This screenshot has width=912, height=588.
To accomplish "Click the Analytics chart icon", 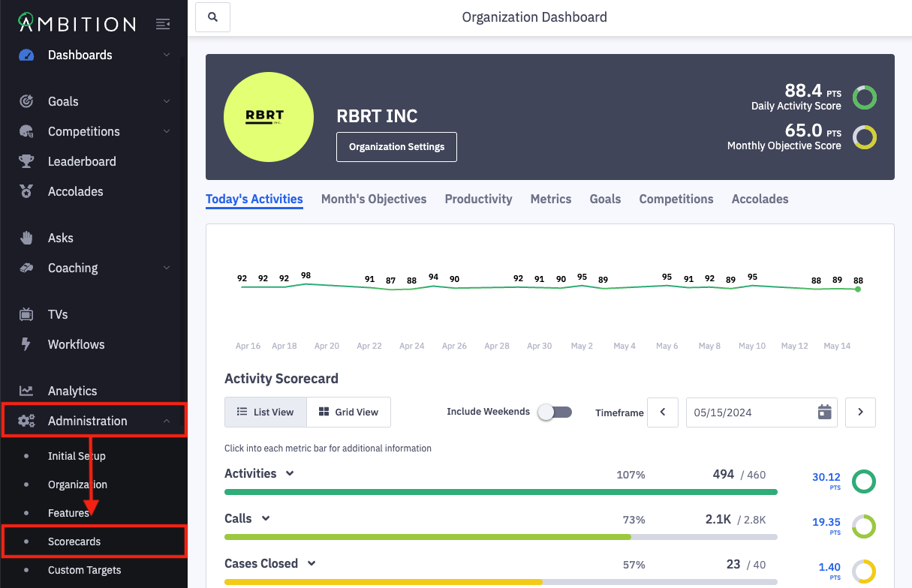I will click(x=26, y=391).
